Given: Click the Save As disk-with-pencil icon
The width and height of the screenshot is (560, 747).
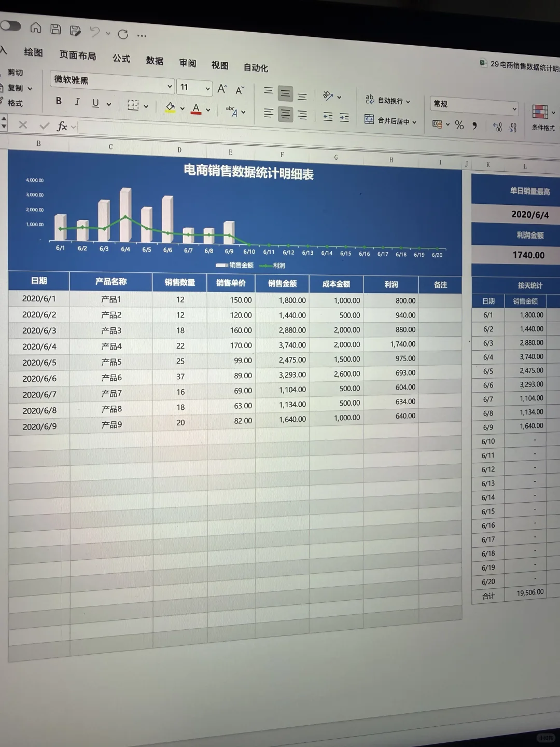Looking at the screenshot, I should [75, 31].
